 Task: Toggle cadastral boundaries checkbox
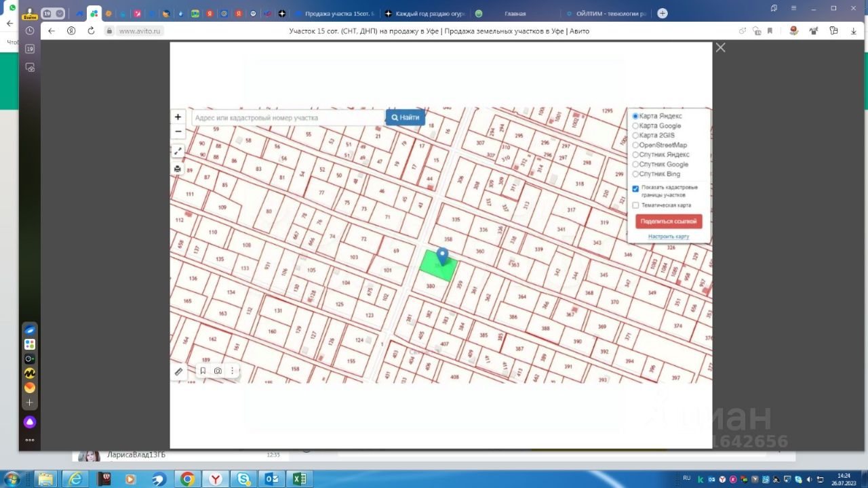tap(635, 188)
